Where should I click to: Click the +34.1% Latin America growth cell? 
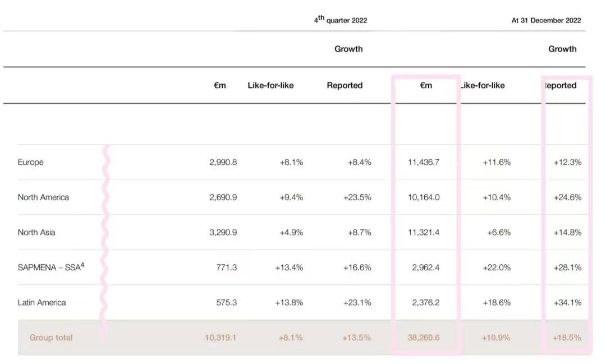[x=567, y=302]
